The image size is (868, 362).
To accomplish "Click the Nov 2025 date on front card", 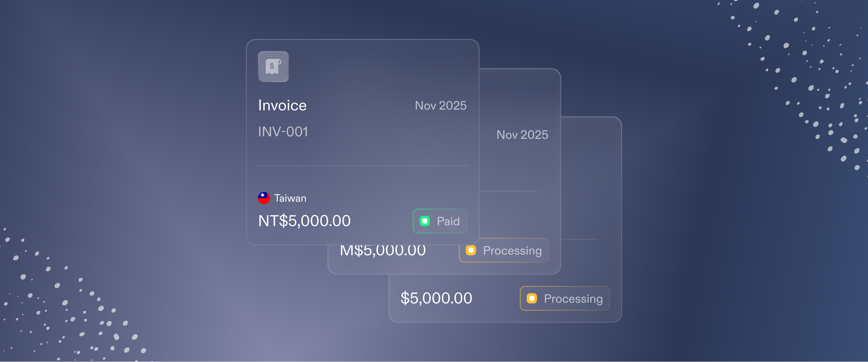I will click(441, 105).
